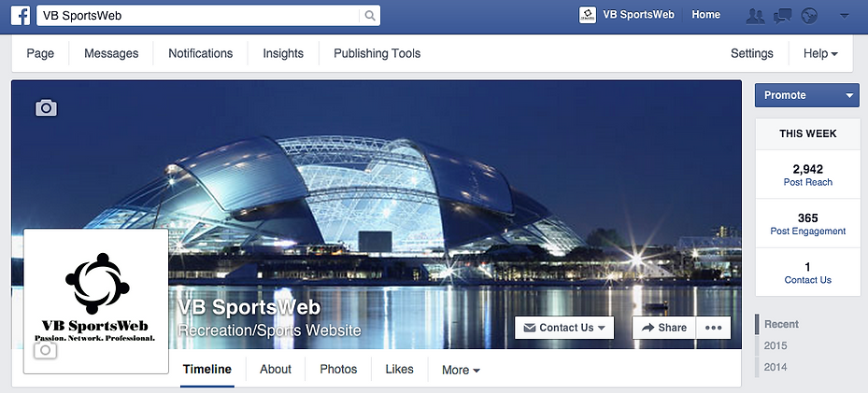This screenshot has height=393, width=868.
Task: Open the globe notifications icon
Action: 809,16
